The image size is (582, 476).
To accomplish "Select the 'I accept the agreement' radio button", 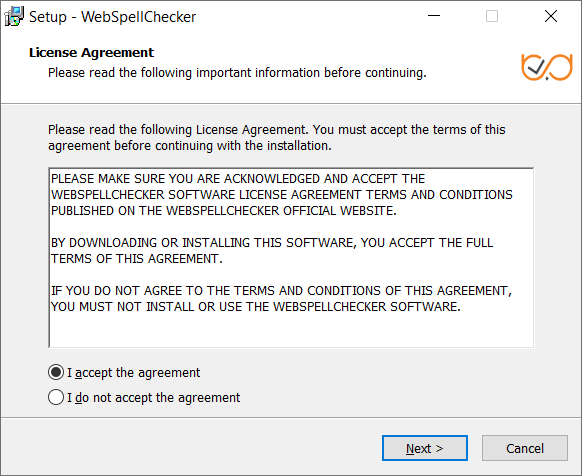I will point(56,372).
